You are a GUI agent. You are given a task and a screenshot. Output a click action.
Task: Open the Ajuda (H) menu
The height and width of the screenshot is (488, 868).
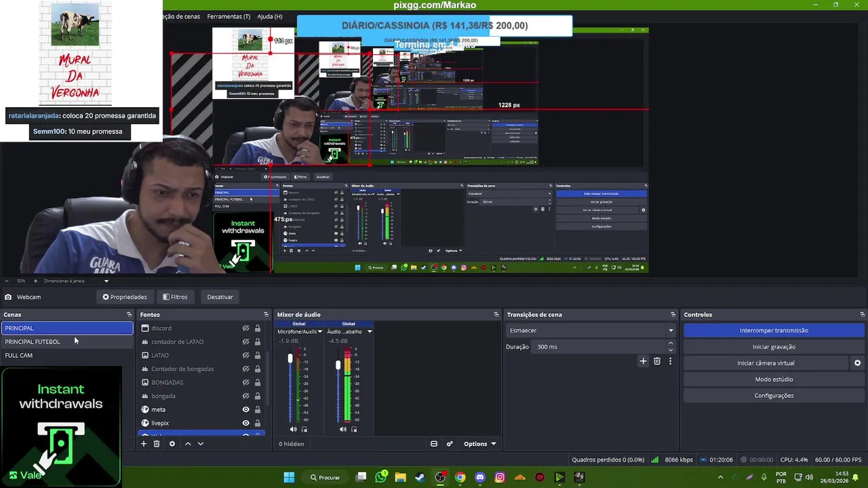270,16
